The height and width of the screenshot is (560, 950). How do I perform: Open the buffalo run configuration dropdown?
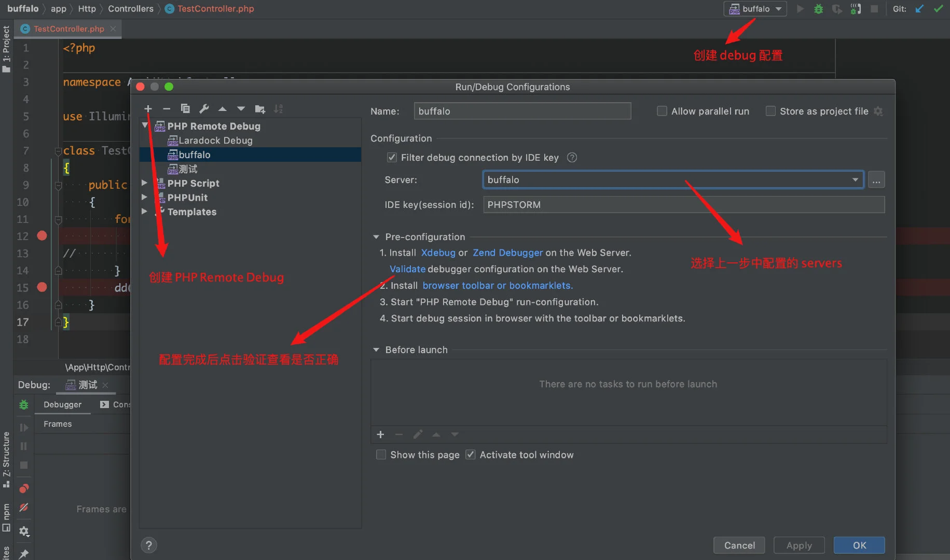coord(755,9)
